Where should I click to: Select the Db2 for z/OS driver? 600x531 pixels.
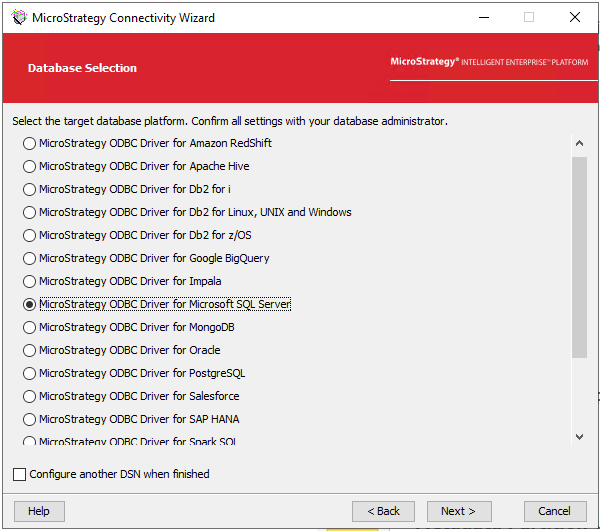(x=29, y=235)
